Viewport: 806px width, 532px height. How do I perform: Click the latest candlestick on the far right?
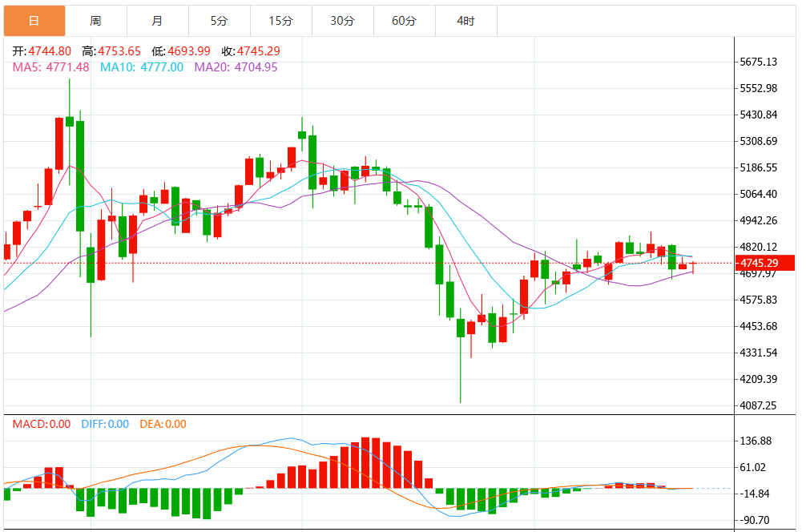693,268
